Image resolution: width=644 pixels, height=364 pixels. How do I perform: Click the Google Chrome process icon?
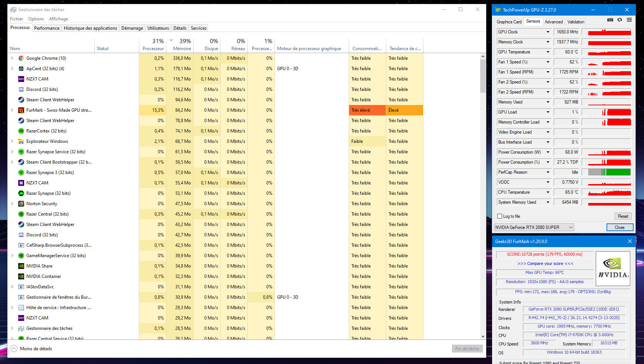(21, 58)
